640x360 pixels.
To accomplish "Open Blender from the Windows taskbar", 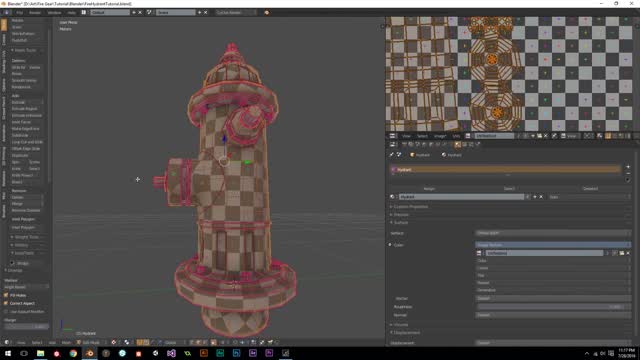I will click(89, 353).
